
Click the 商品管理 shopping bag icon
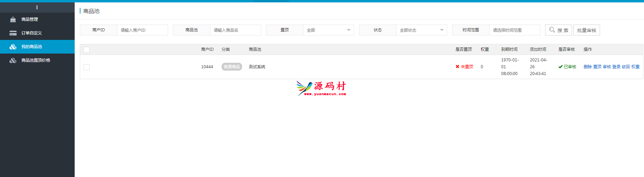(13, 19)
